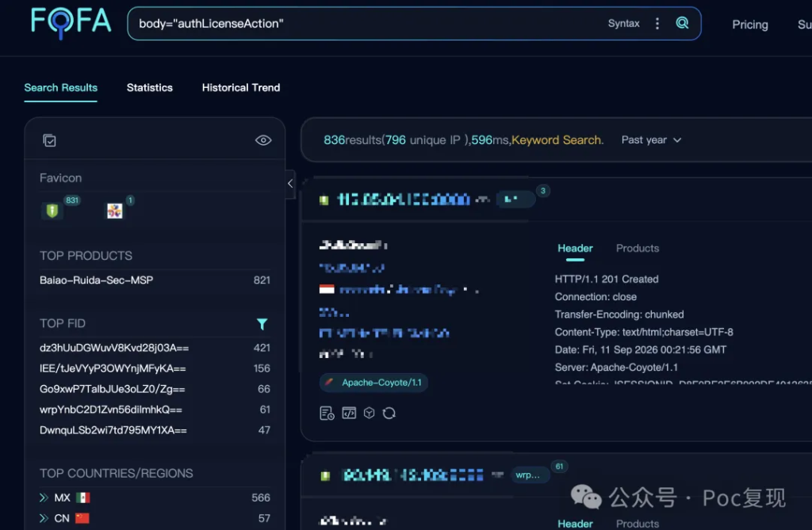Screen dimensions: 812x530
Task: Click the first result's FID pill tag
Action: 515,200
